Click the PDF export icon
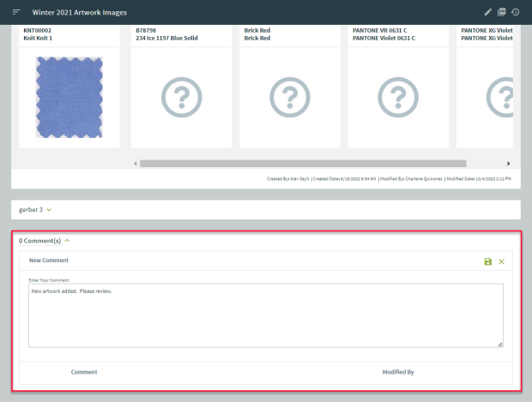532x402 pixels. coord(502,12)
